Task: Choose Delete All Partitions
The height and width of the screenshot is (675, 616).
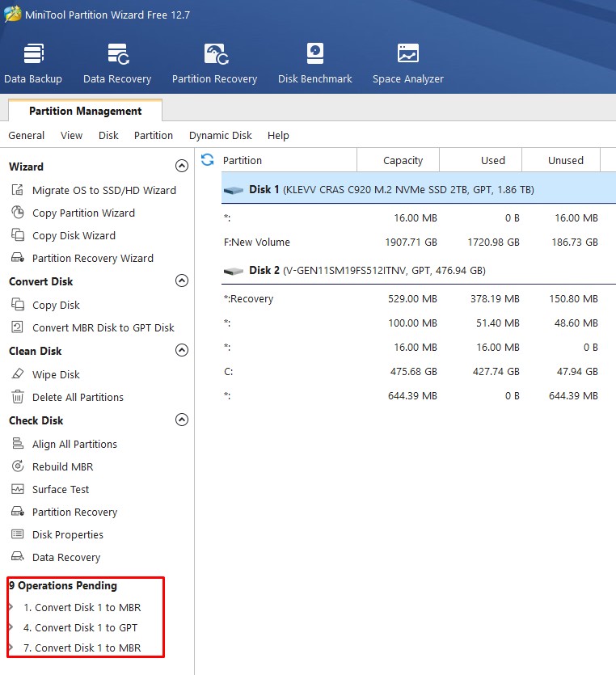Action: coord(78,397)
